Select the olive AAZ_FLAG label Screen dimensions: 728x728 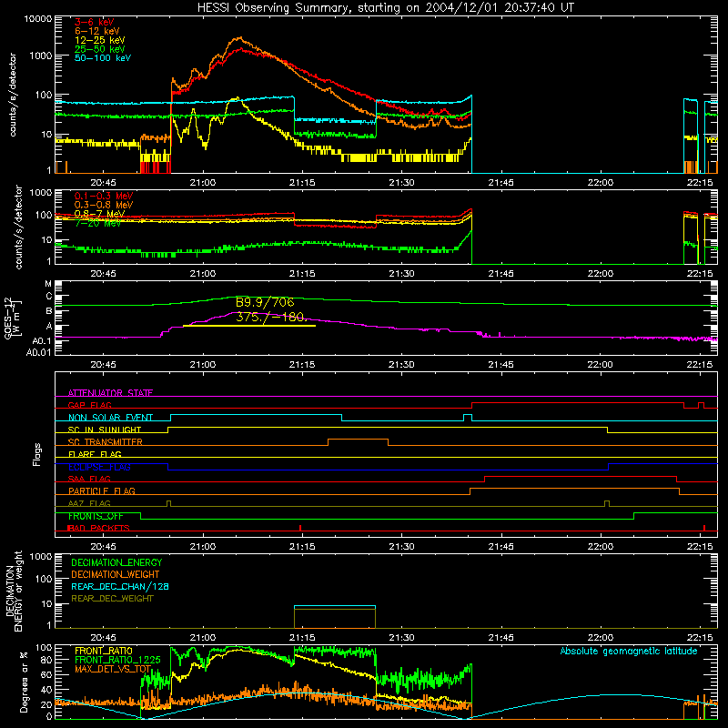(89, 503)
